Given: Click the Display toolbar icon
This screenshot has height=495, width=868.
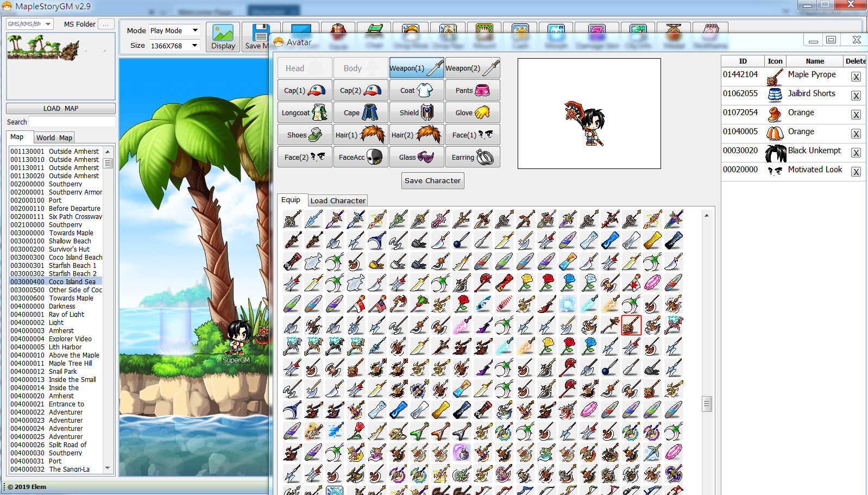Looking at the screenshot, I should click(223, 37).
